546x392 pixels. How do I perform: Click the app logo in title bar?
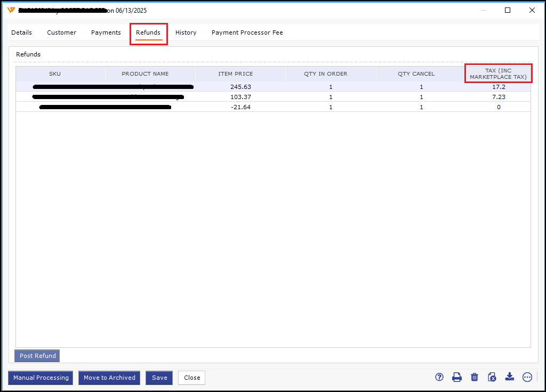11,10
